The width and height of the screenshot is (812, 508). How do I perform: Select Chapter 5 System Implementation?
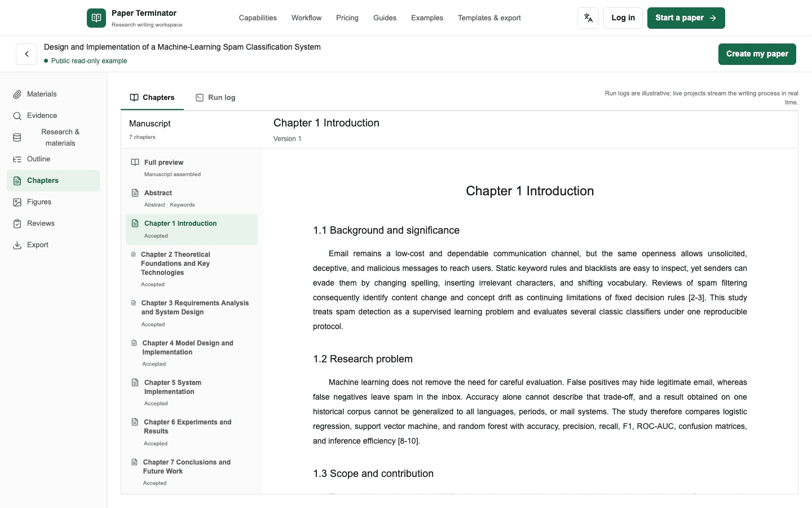pyautogui.click(x=192, y=393)
